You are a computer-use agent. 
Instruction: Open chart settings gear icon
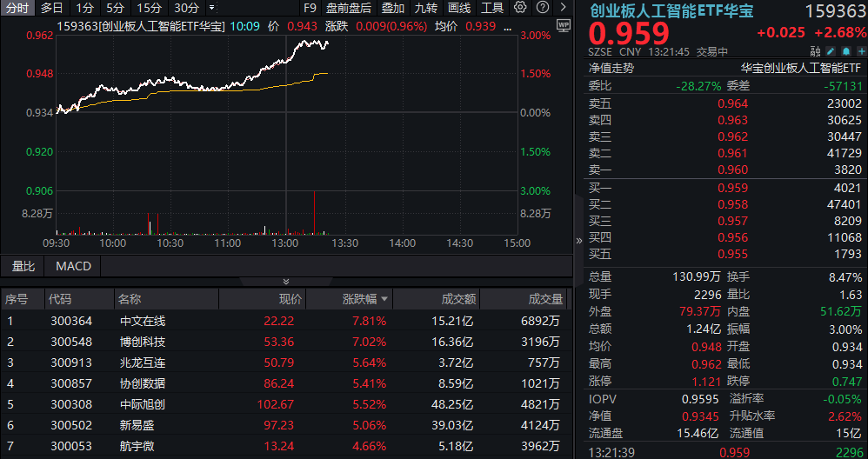click(520, 8)
